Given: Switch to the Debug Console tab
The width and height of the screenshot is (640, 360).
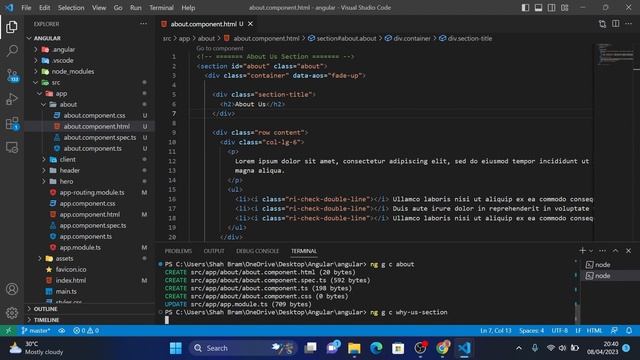Looking at the screenshot, I should coord(258,251).
